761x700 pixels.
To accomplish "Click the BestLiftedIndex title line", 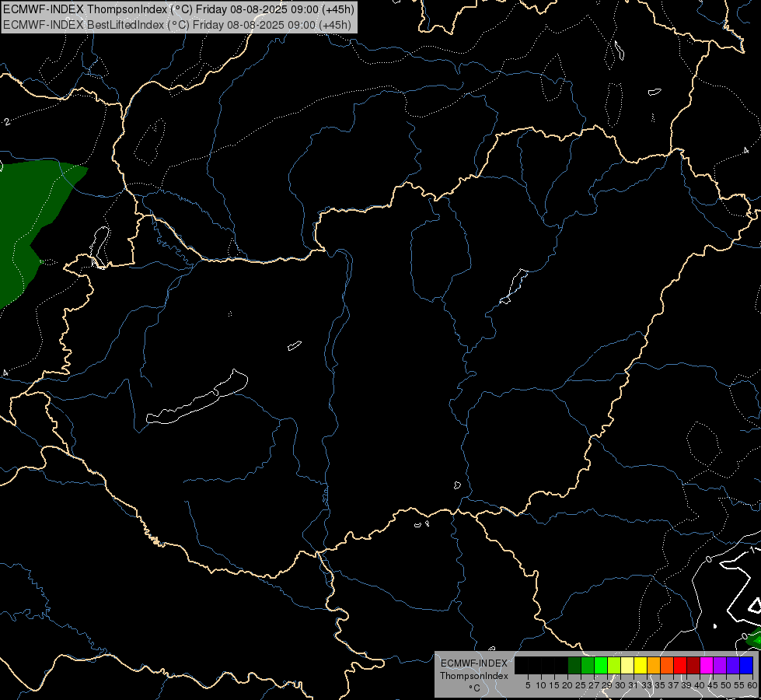I will coord(176,25).
